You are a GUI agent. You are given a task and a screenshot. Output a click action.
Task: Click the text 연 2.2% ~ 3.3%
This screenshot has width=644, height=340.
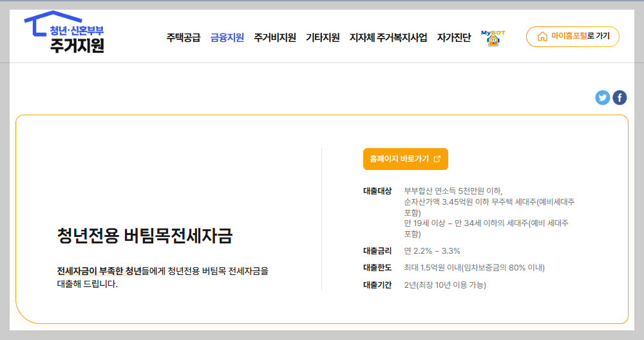tap(432, 251)
